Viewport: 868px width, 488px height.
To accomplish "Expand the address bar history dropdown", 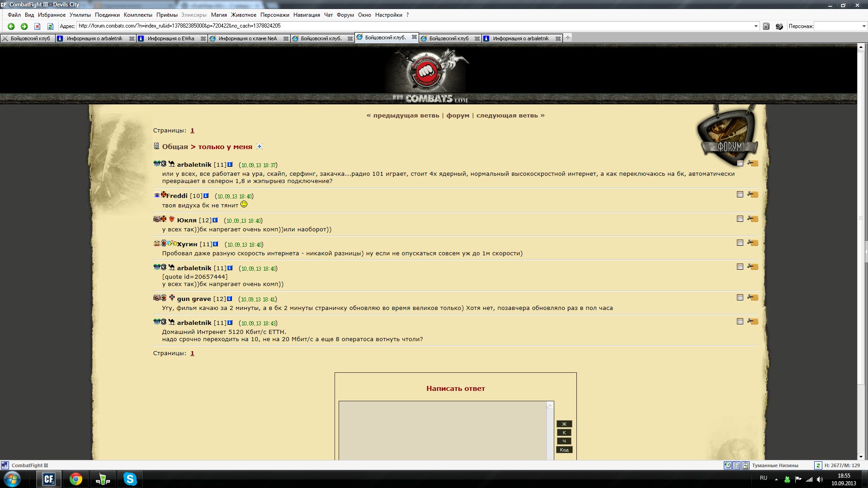I will click(756, 26).
